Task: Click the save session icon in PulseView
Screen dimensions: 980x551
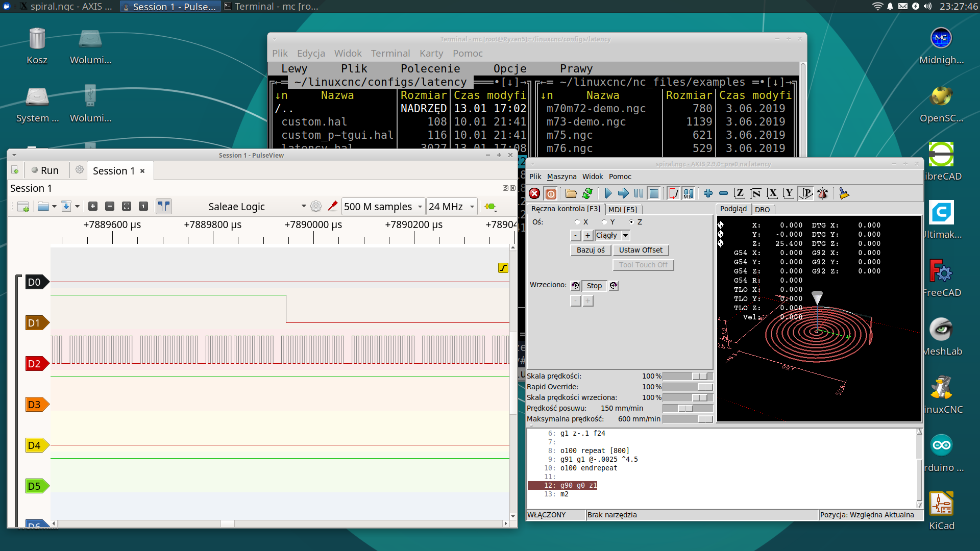Action: tap(66, 206)
